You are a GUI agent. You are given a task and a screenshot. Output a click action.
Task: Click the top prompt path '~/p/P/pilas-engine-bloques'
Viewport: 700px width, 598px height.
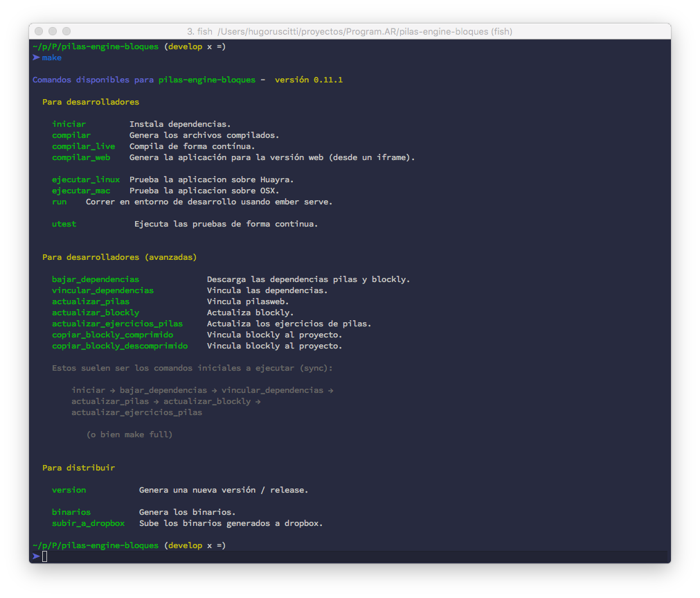click(x=96, y=46)
